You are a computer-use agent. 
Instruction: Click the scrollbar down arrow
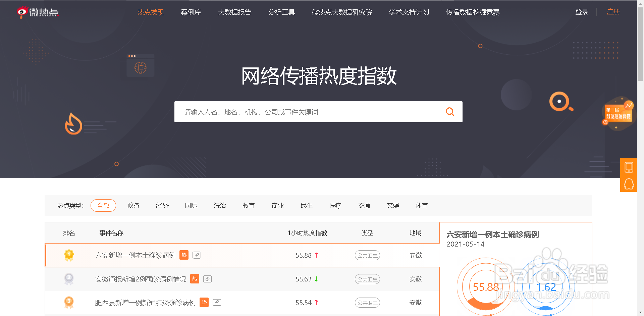click(640, 313)
